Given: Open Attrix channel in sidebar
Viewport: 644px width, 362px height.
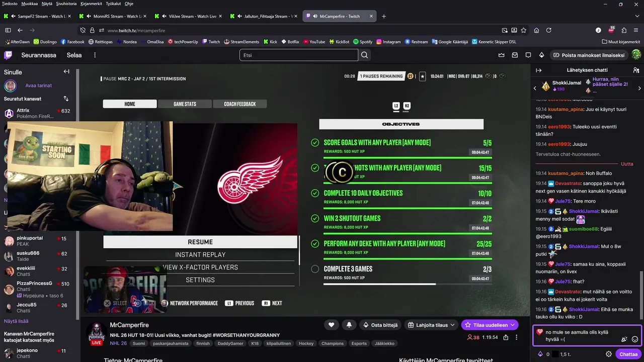Looking at the screenshot, I should [38, 113].
